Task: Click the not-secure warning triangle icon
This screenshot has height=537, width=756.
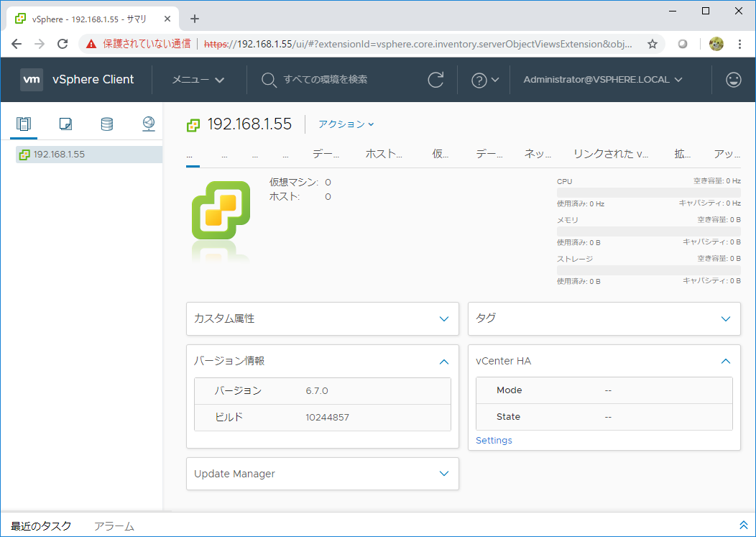Action: [x=91, y=45]
